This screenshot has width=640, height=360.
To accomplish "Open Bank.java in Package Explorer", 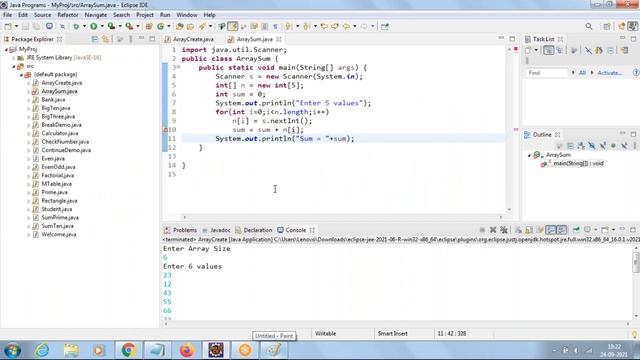I will pyautogui.click(x=53, y=100).
